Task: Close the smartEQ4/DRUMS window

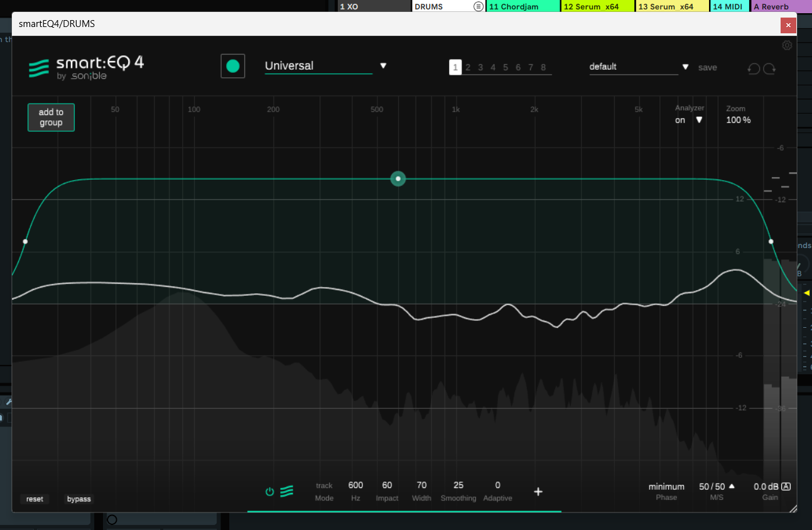Action: pyautogui.click(x=788, y=25)
